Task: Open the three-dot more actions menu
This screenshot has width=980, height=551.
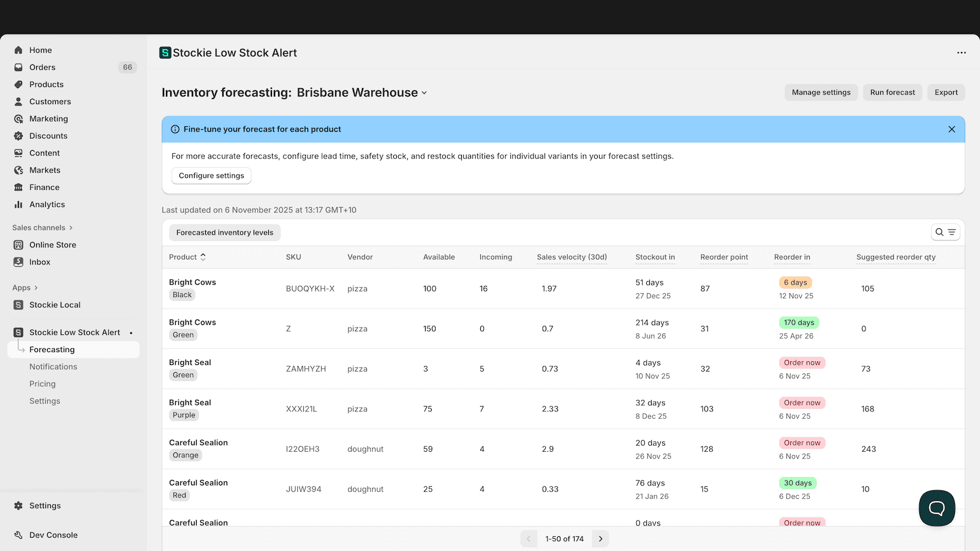Action: 961,53
